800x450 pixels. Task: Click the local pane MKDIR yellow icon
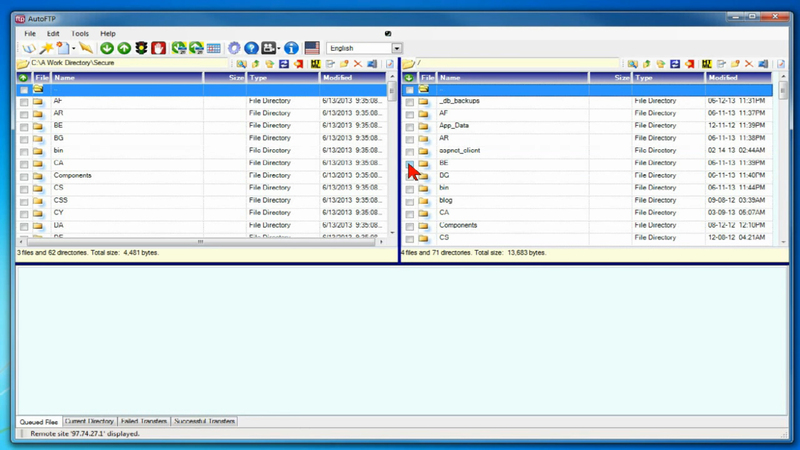(x=315, y=64)
